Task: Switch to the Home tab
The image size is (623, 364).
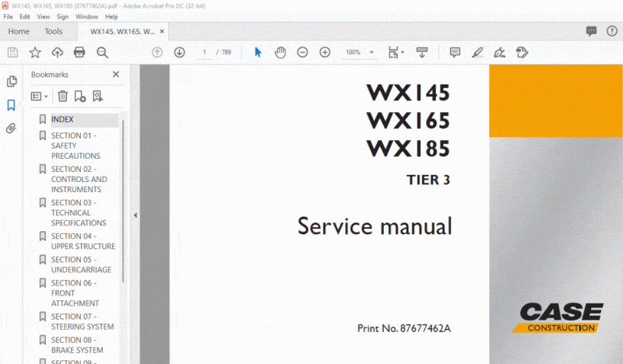Action: (x=19, y=31)
